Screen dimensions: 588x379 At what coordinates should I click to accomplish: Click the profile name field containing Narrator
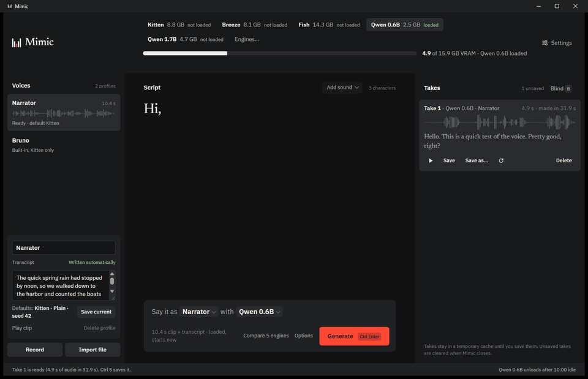pos(64,248)
